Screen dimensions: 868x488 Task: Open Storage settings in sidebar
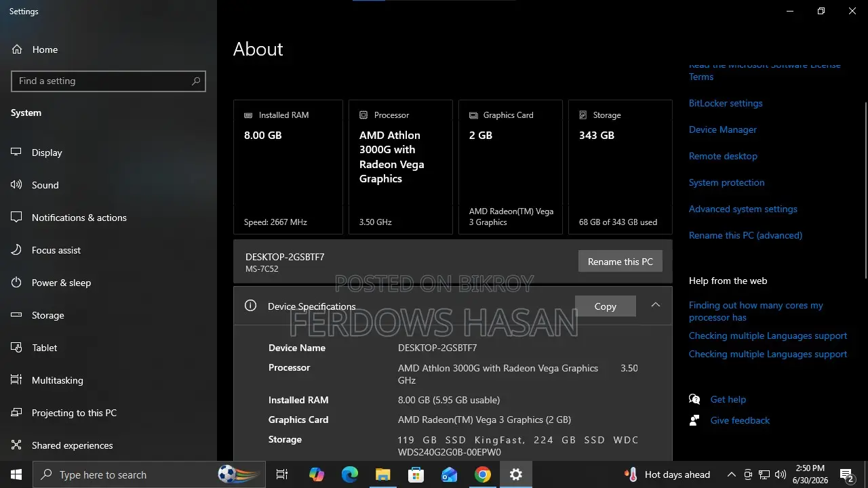point(108,315)
